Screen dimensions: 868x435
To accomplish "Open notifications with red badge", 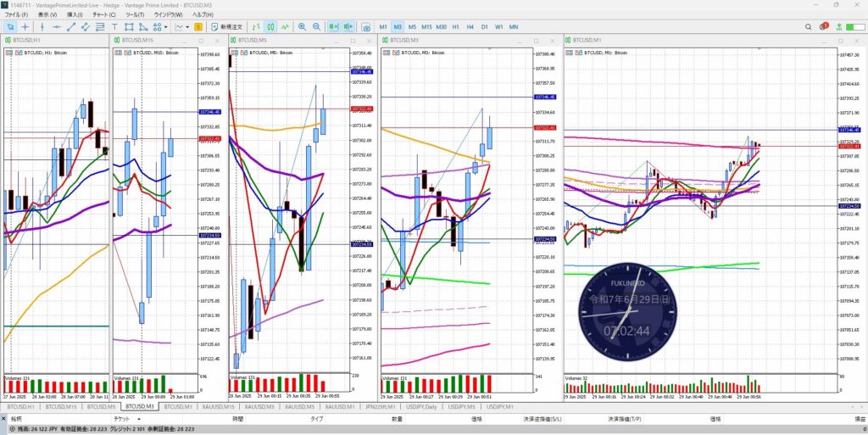I will point(824,26).
